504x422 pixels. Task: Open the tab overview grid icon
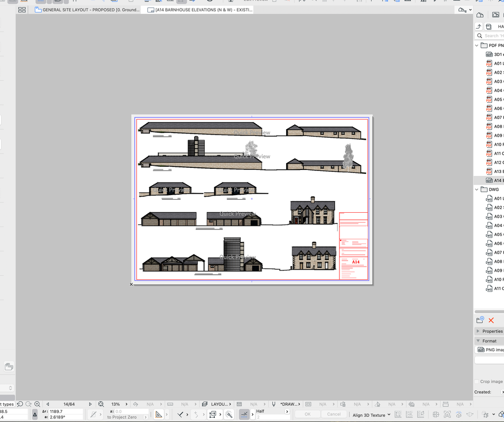22,10
